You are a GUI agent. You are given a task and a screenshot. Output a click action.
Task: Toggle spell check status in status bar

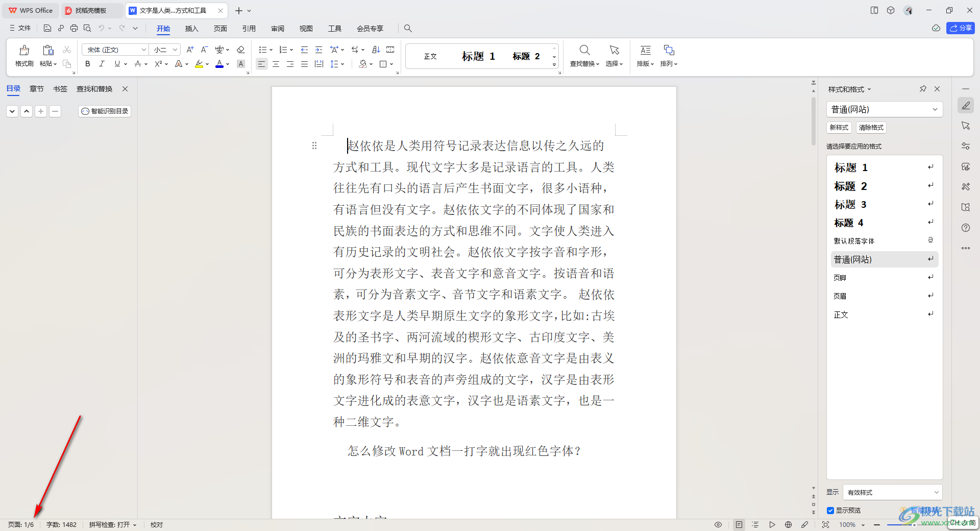(113, 524)
